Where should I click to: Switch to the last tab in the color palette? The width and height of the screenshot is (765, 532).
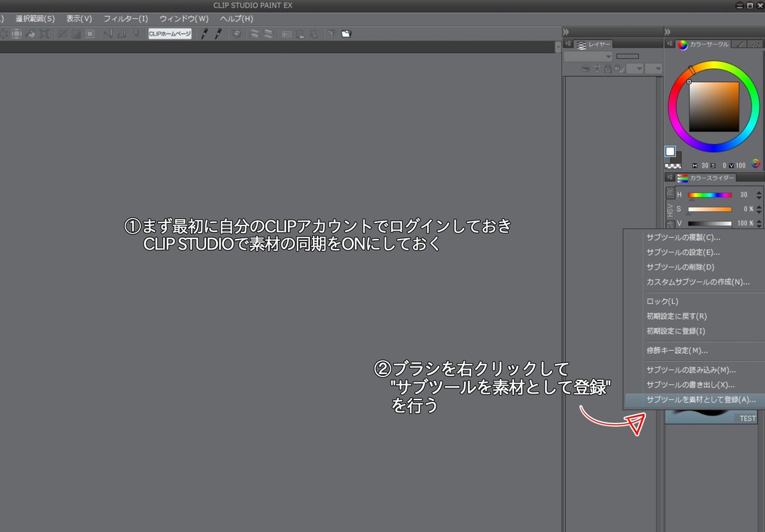click(755, 44)
